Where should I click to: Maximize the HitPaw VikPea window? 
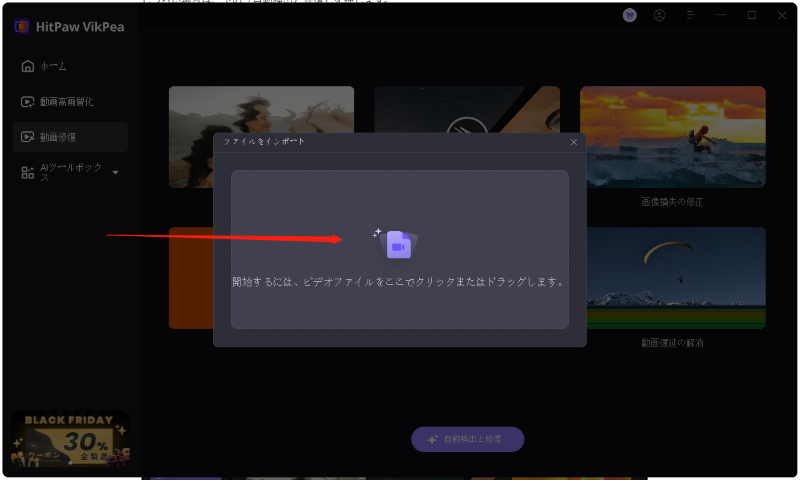751,15
